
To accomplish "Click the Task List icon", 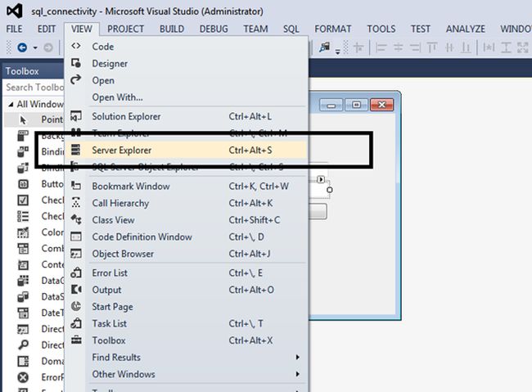I will 76,323.
